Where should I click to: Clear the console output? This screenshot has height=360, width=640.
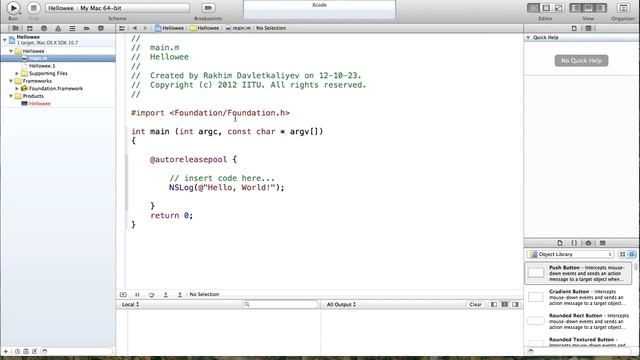pos(475,304)
